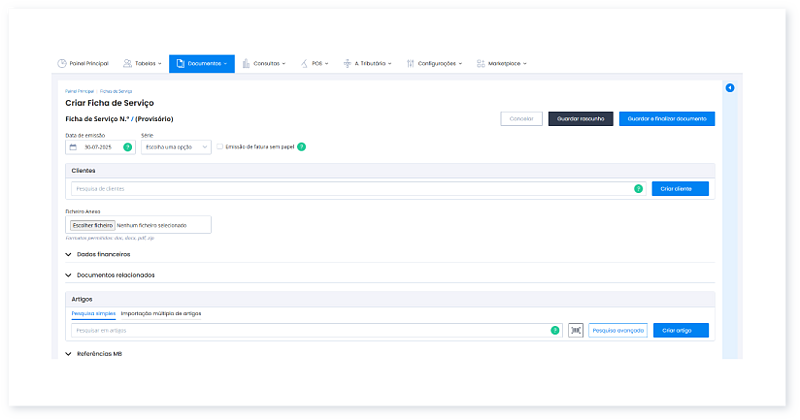800x420 pixels.
Task: Click the 'Criar cliente' button
Action: [680, 188]
